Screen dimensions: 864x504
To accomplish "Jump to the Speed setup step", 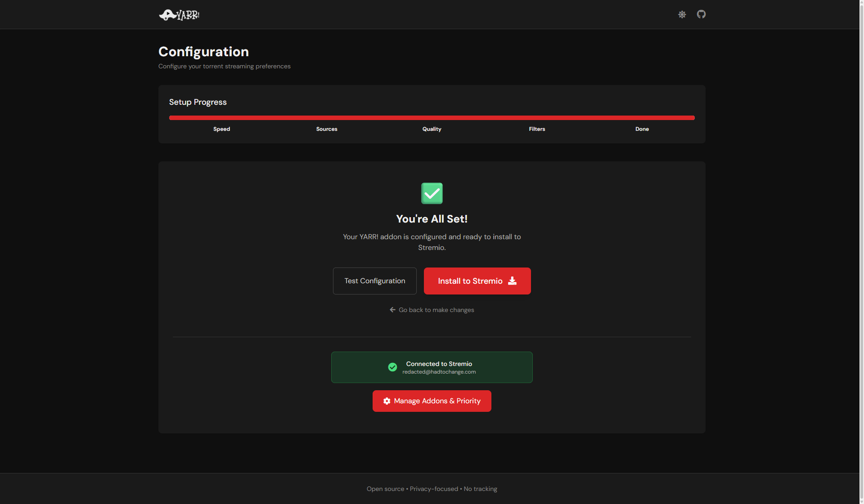I will 221,129.
